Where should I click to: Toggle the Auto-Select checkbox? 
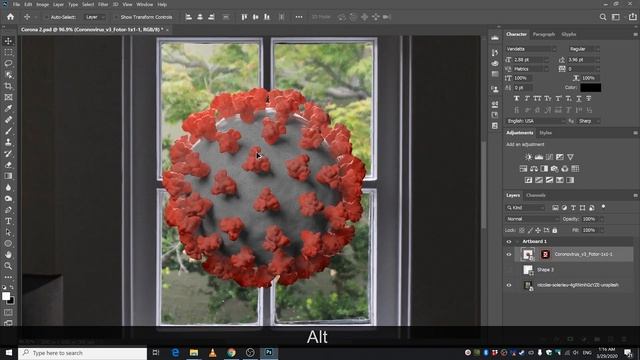46,17
